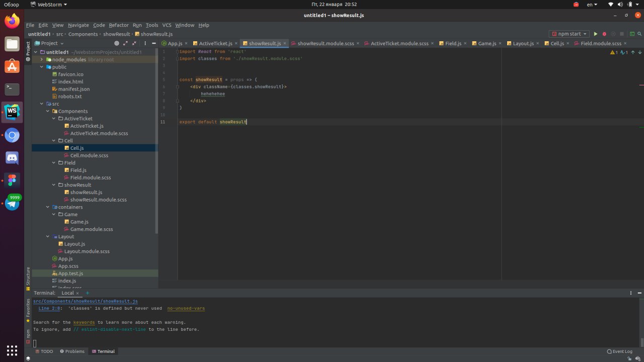Select manifest.json in project tree
Viewport: 644px width, 362px height.
(74, 89)
